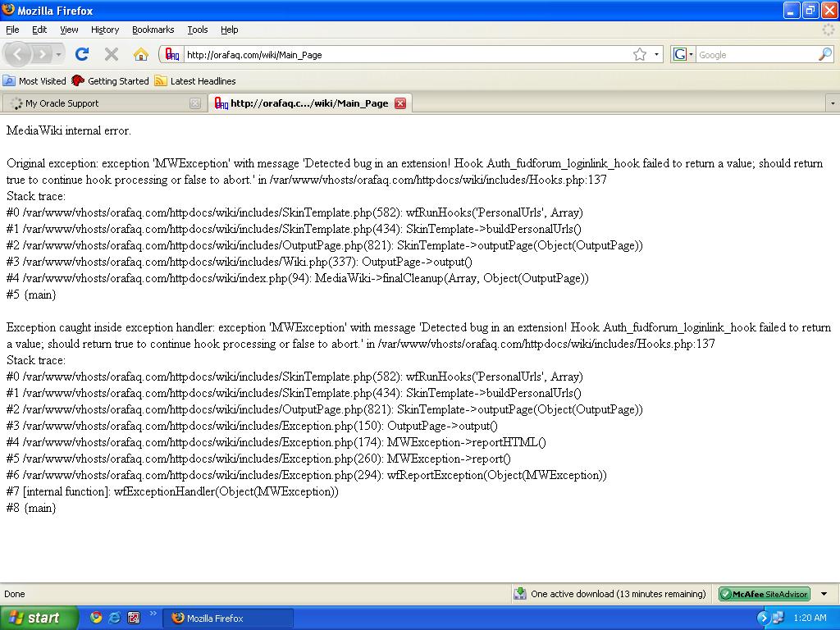Click the first 'Stack trace:' line
This screenshot has width=840, height=630.
coord(36,196)
